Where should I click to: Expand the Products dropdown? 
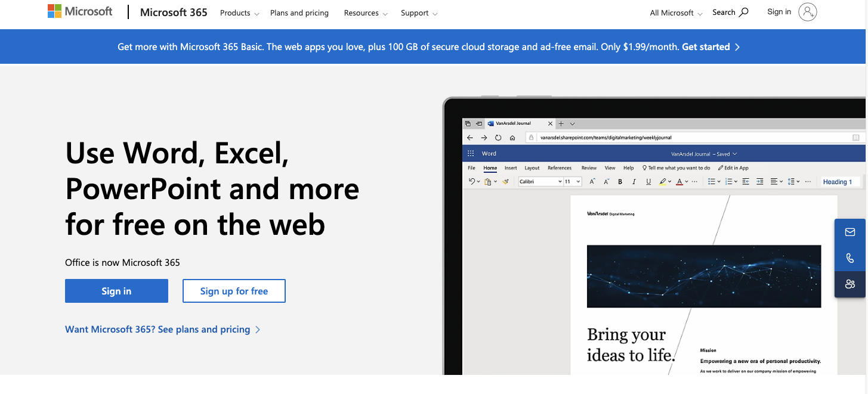pyautogui.click(x=239, y=13)
